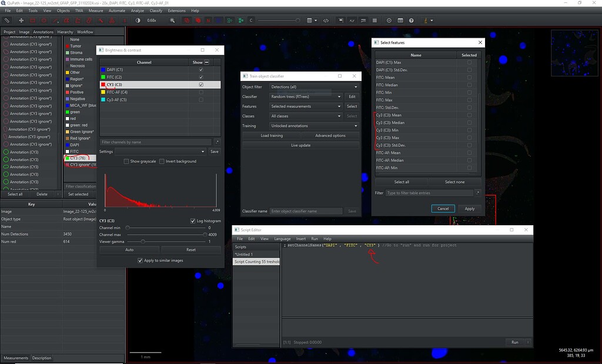
Task: Pick the Brush annotation tool
Action: (x=88, y=21)
